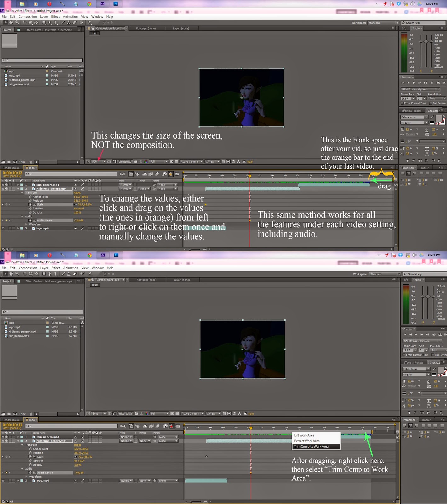This screenshot has height=504, width=447.
Task: Click the Play button in the lower Preview panel
Action: (x=416, y=335)
